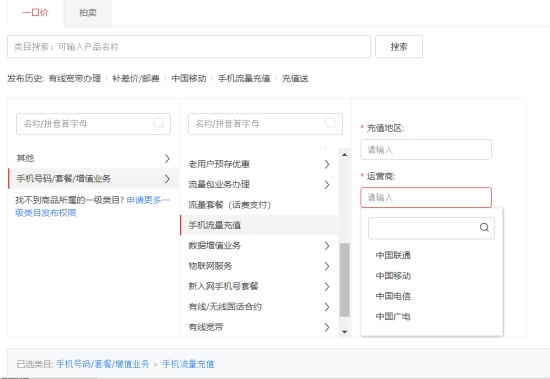Switch to the 一口价 tab

click(35, 13)
